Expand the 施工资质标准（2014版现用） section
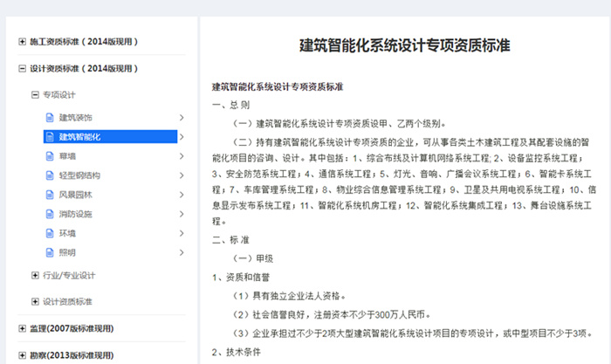Image resolution: width=611 pixels, height=364 pixels. pyautogui.click(x=22, y=41)
